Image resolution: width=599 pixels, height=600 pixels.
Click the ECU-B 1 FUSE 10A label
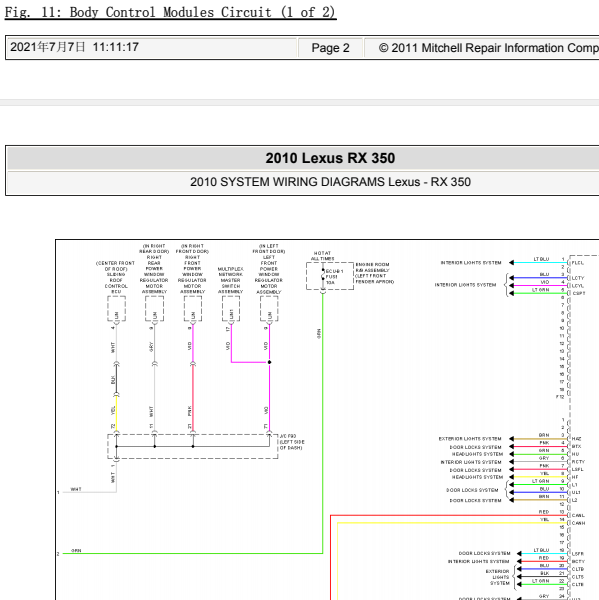(334, 277)
